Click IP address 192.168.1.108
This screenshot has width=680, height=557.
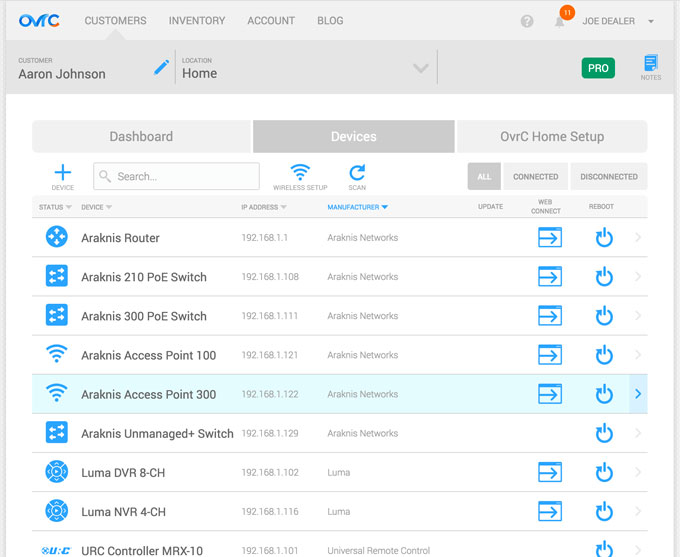click(270, 277)
